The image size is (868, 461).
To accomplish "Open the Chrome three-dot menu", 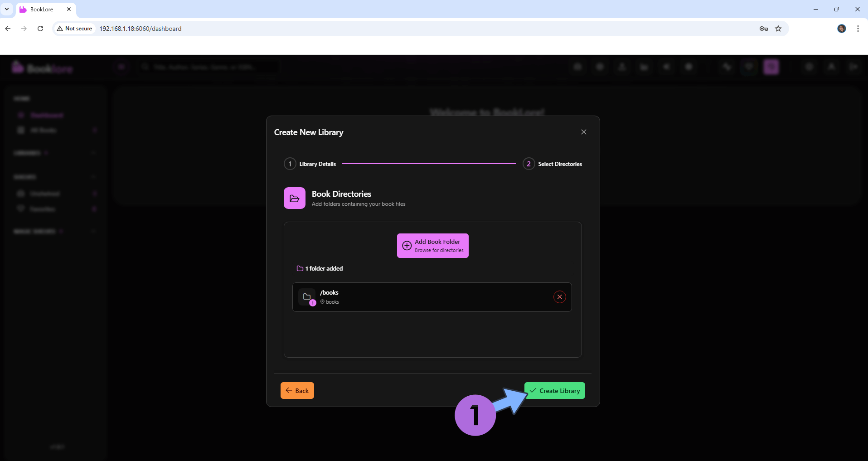I will point(858,29).
